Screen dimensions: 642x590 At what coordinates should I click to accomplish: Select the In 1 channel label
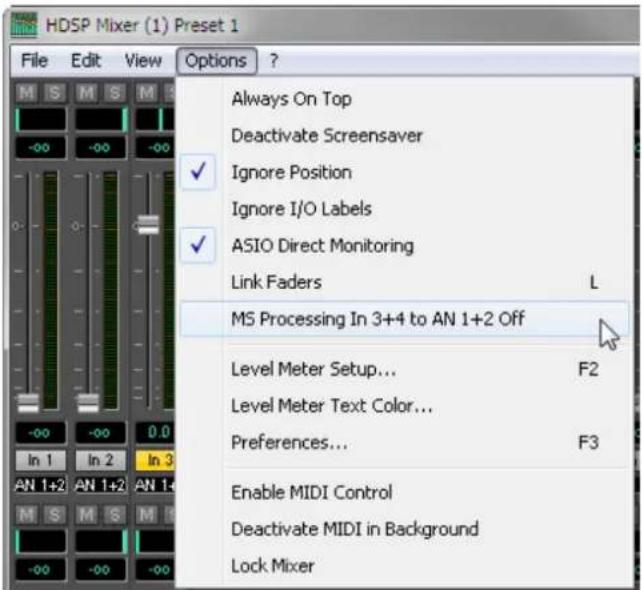(40, 460)
